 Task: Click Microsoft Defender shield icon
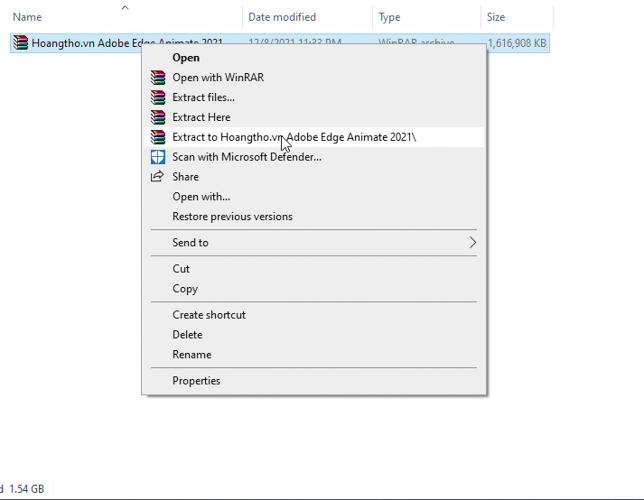tap(158, 157)
